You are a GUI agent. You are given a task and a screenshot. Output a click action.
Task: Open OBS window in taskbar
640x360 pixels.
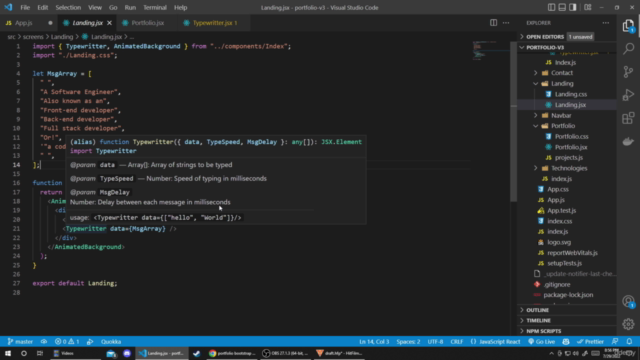click(285, 353)
